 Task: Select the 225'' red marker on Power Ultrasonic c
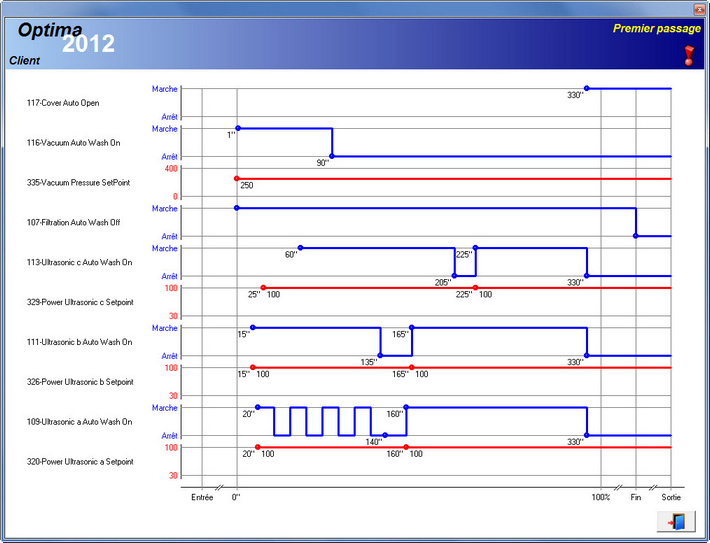click(475, 288)
